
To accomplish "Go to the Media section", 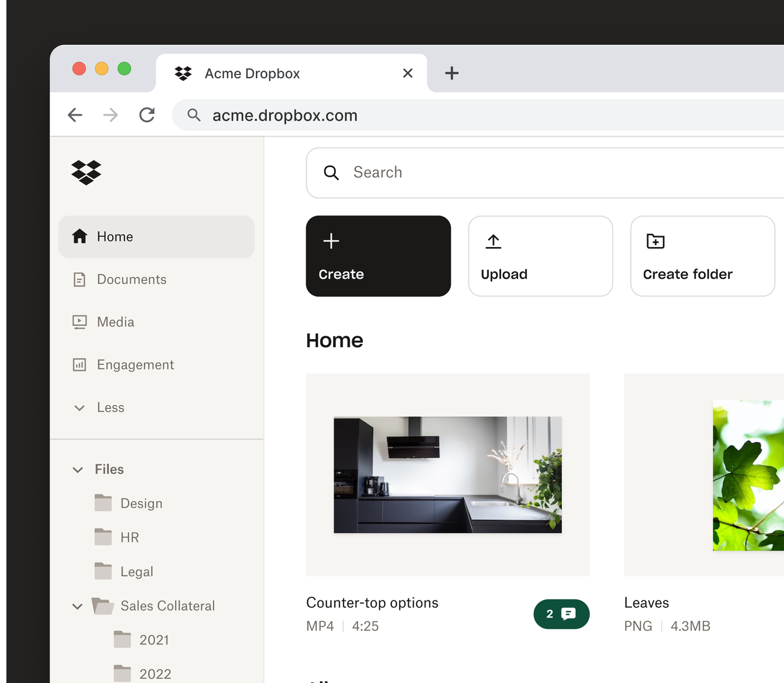I will point(115,322).
